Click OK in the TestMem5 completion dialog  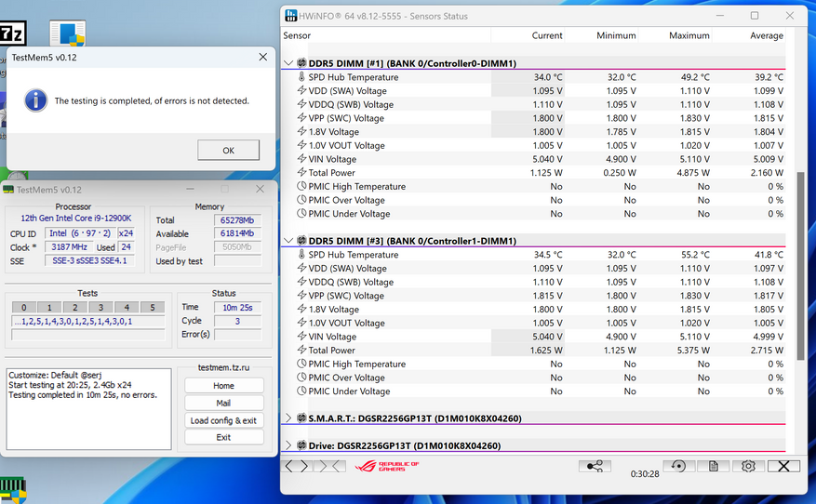(x=228, y=151)
